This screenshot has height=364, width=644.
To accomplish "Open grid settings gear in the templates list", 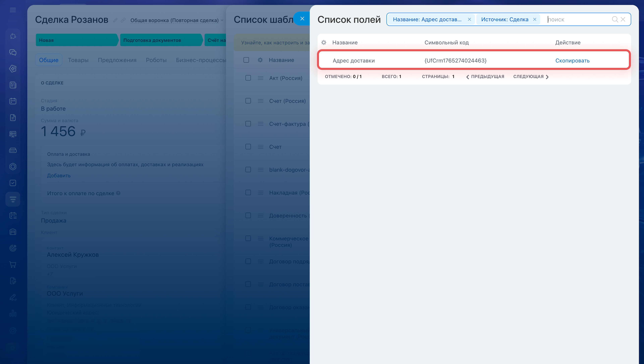I will pyautogui.click(x=260, y=60).
